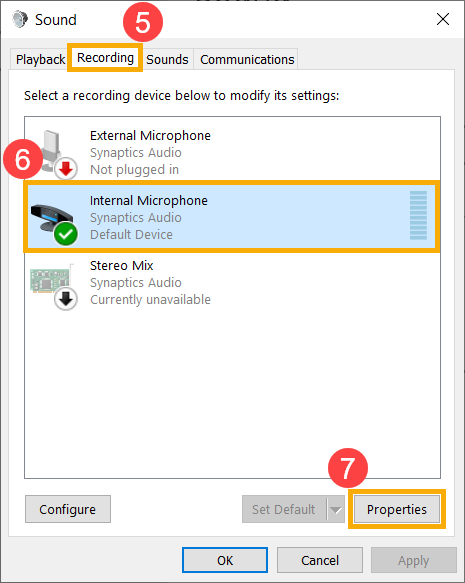Image resolution: width=465 pixels, height=583 pixels.
Task: Open the Recording tab
Action: [105, 58]
